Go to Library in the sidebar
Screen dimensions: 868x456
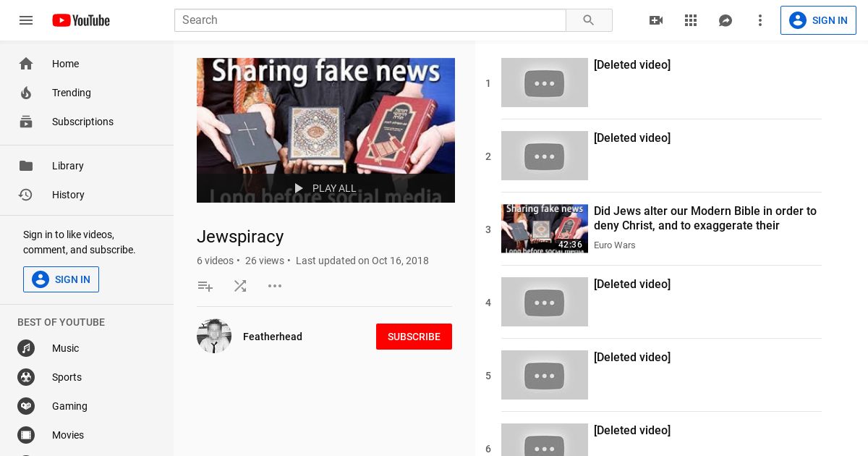[x=68, y=166]
